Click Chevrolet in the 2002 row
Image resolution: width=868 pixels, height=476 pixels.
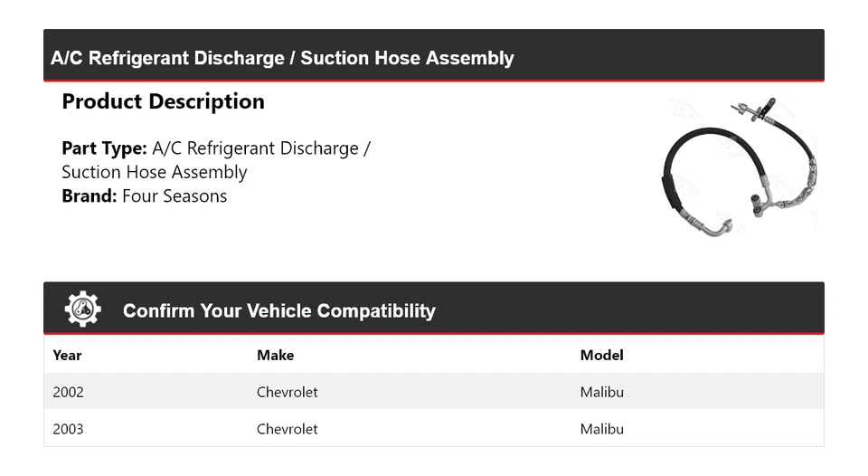pos(287,392)
